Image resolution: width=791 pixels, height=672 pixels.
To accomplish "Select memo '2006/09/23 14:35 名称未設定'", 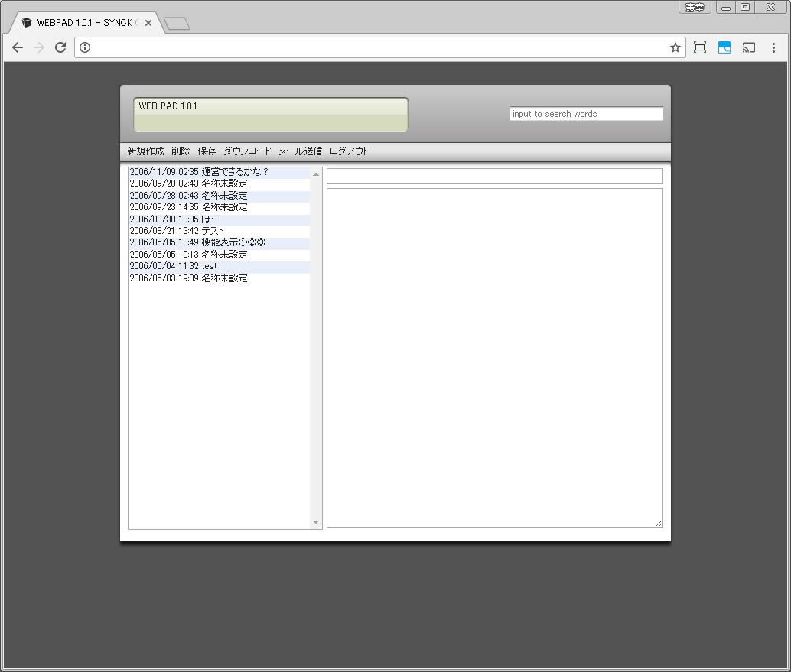I will pyautogui.click(x=219, y=207).
